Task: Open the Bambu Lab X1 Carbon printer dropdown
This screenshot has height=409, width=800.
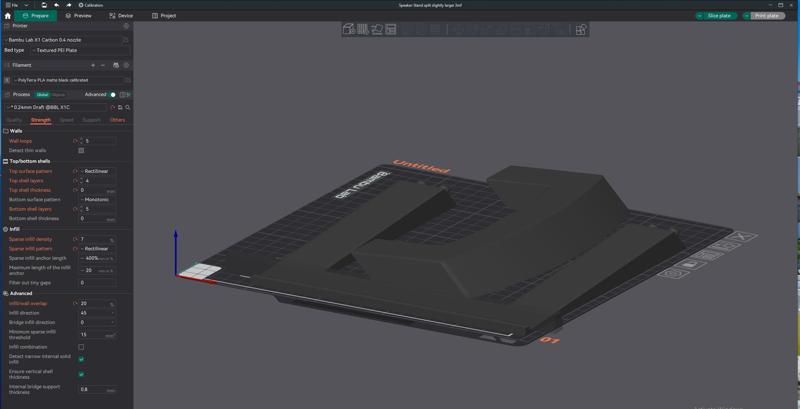Action: 61,40
